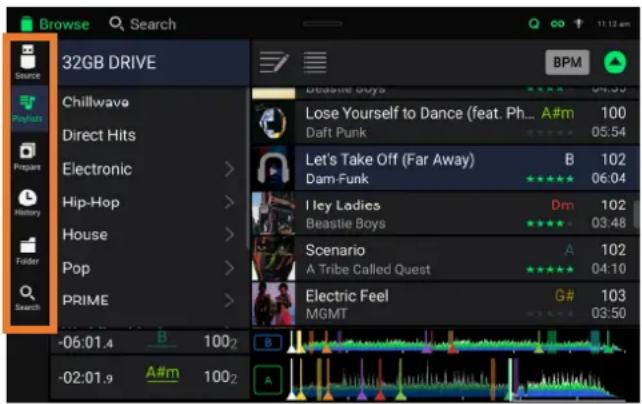Screen dimensions: 642x404
Task: Click deck A remaining time -02:01.9
Action: point(85,377)
